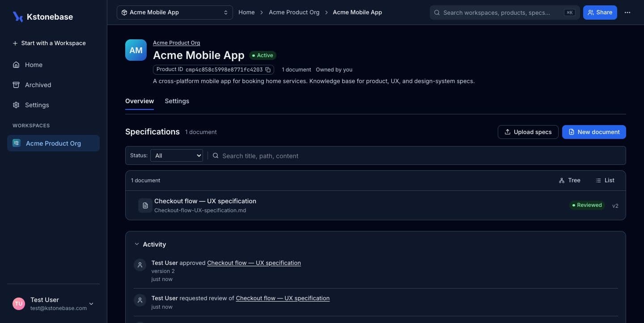Screen dimensions: 644x323
Task: Create a New document
Action: 594,132
